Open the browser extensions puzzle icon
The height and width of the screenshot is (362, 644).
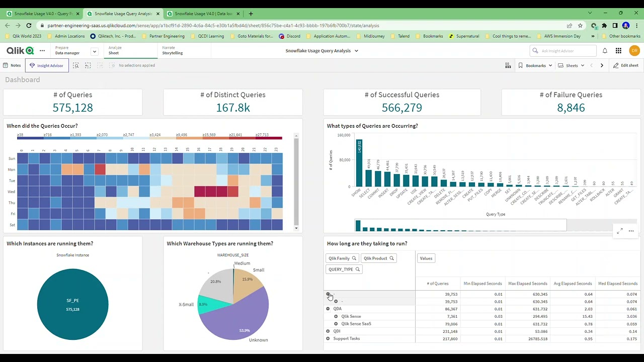click(604, 26)
